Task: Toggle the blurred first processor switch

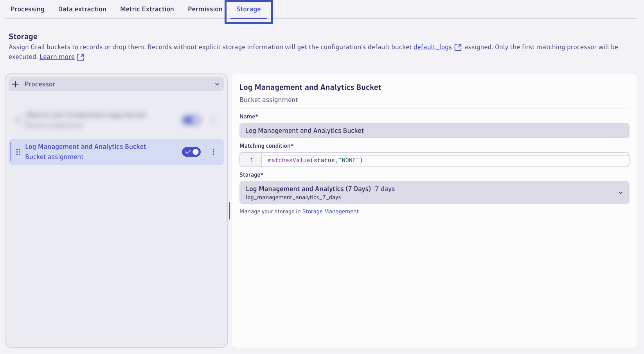Action: (x=191, y=120)
